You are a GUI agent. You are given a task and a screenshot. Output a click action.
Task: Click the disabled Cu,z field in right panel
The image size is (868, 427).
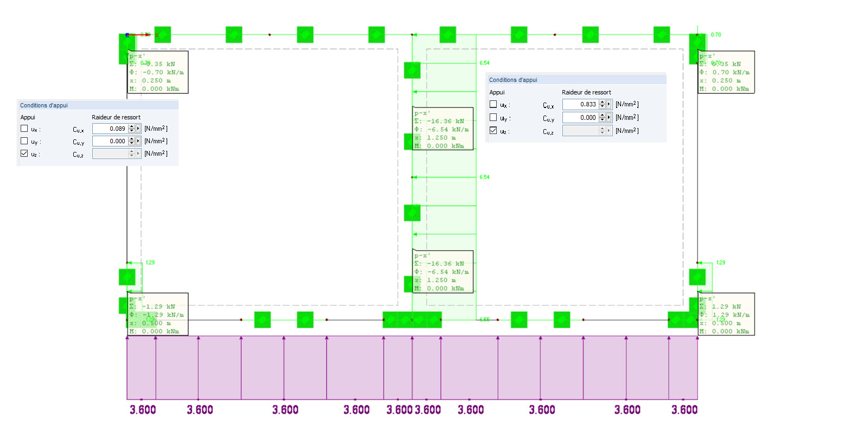point(581,131)
